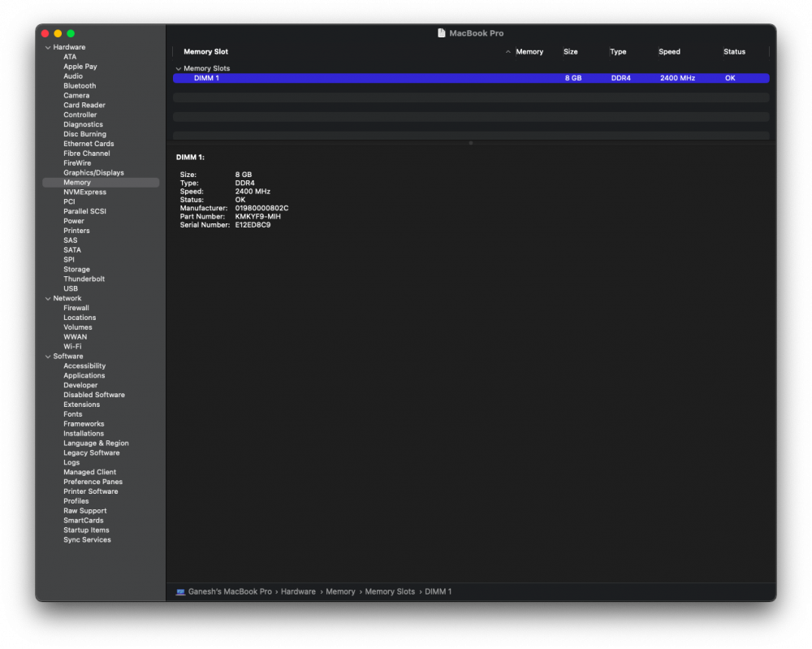Collapse the Memory Slots disclosure chevron
812x649 pixels.
click(178, 68)
